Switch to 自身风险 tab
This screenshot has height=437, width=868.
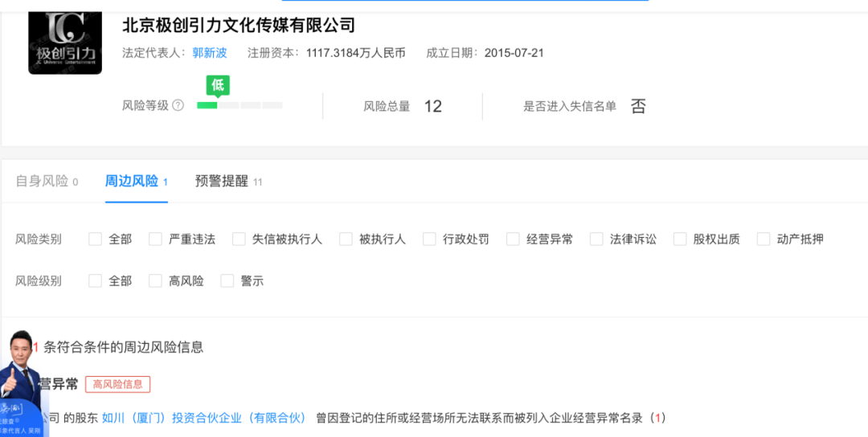point(47,181)
